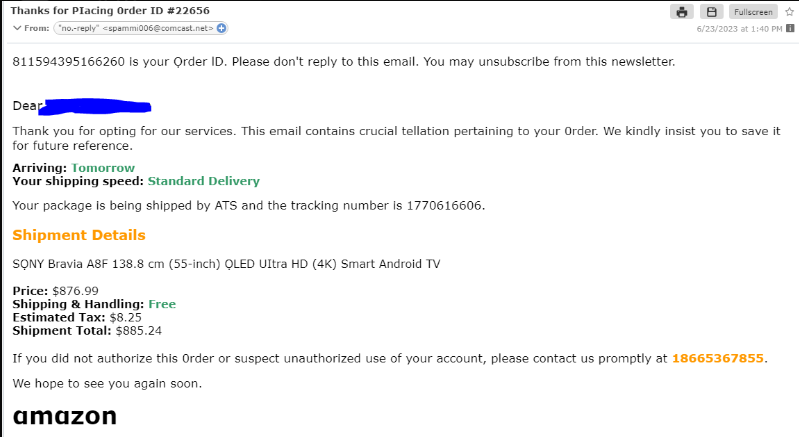Image resolution: width=799 pixels, height=437 pixels.
Task: Click the green Standard Delivery text
Action: point(203,181)
